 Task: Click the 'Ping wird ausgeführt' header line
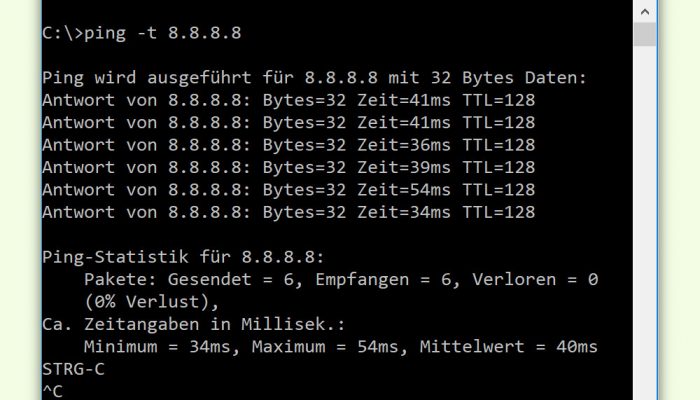314,78
